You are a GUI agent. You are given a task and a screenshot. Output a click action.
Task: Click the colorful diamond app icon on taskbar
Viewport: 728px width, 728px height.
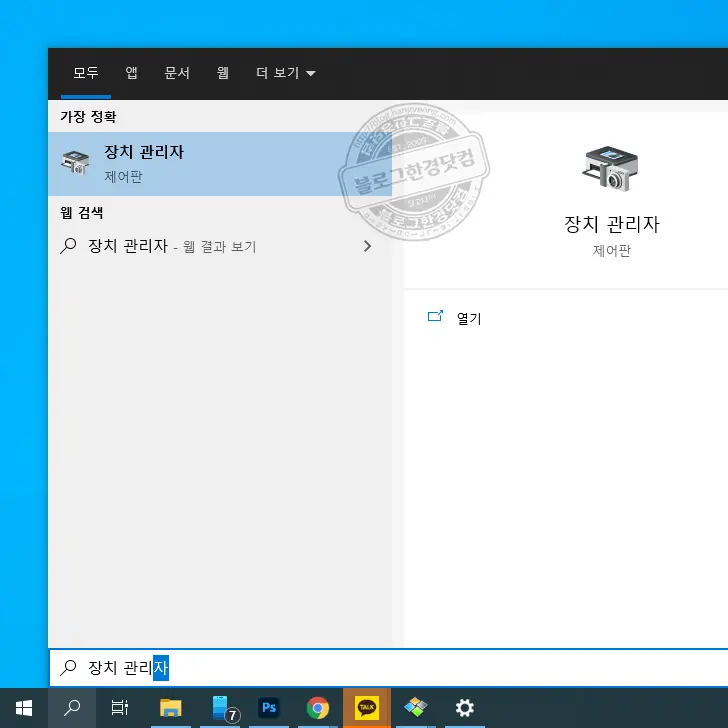(x=416, y=708)
